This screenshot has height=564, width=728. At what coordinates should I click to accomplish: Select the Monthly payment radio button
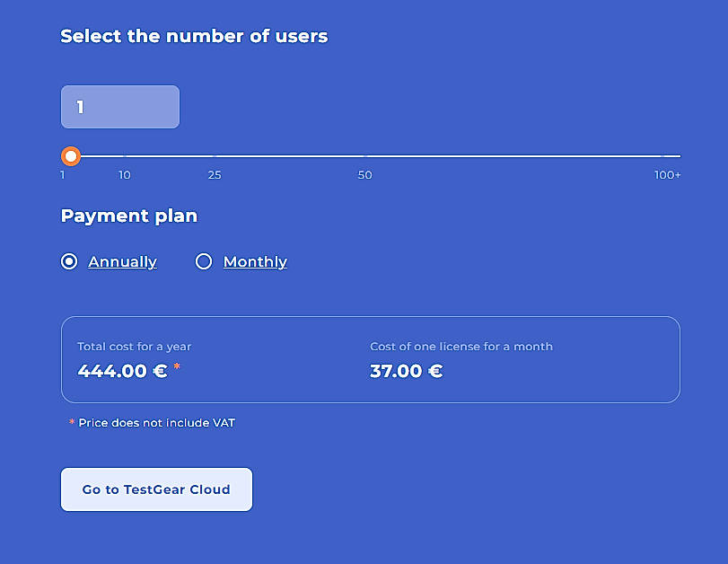pyautogui.click(x=204, y=261)
